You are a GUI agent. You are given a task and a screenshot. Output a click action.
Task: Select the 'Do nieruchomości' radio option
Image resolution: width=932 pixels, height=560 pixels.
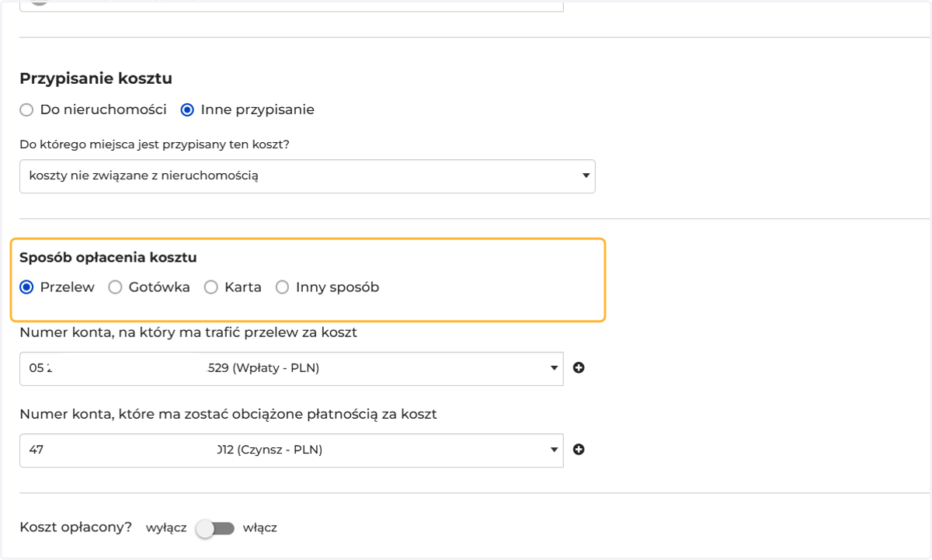(26, 110)
